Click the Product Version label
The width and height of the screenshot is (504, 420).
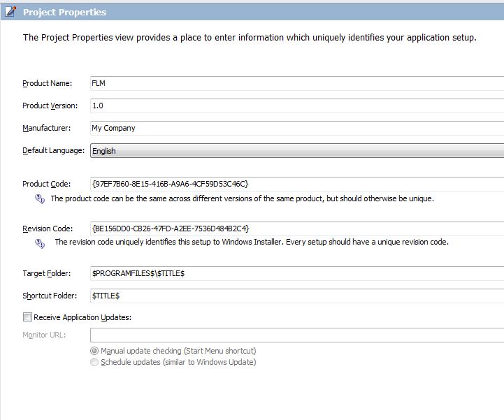(x=50, y=106)
